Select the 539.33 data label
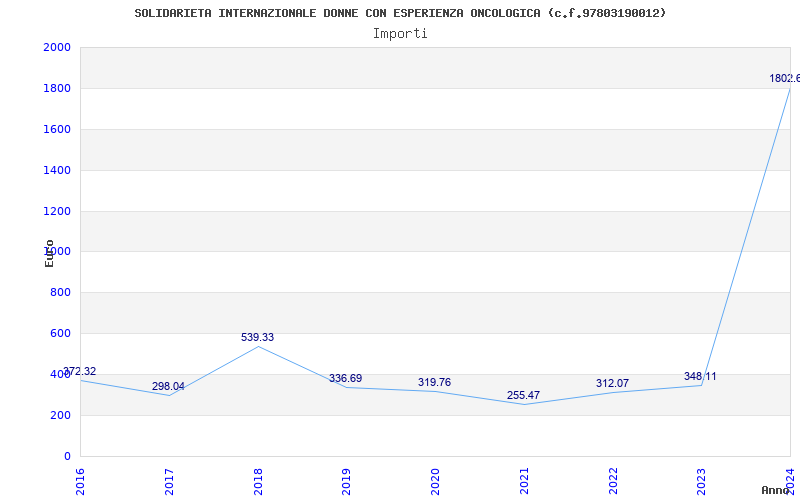800x500 pixels. [x=258, y=337]
